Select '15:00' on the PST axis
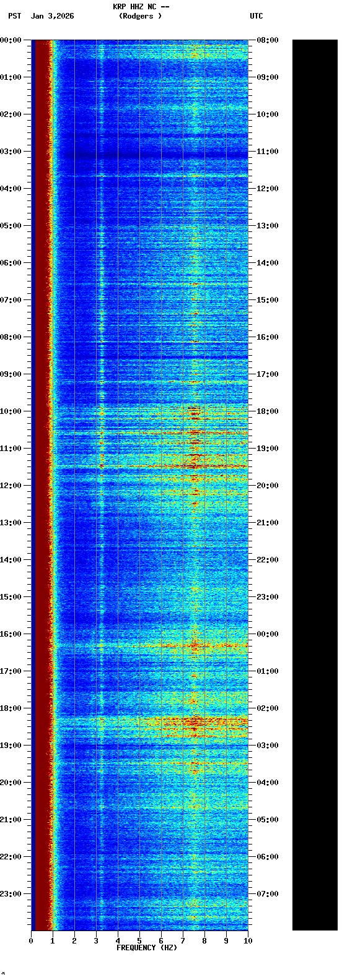Screen dimensions: 342x980 (11, 597)
